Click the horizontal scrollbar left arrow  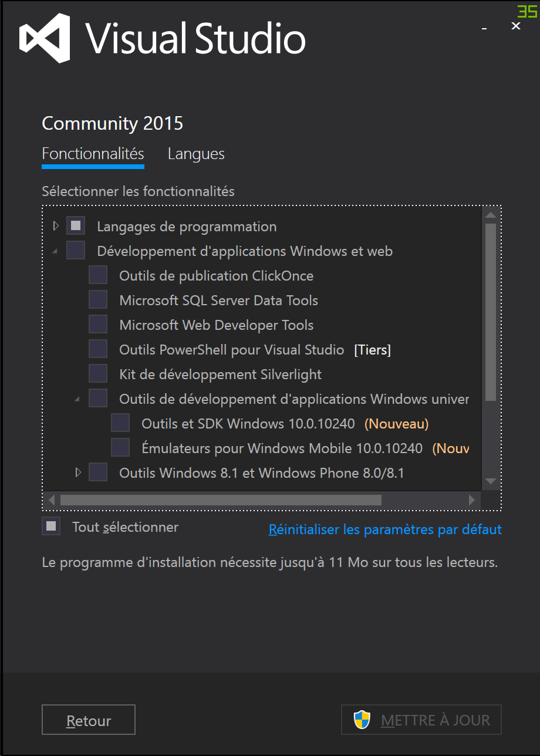pyautogui.click(x=52, y=500)
